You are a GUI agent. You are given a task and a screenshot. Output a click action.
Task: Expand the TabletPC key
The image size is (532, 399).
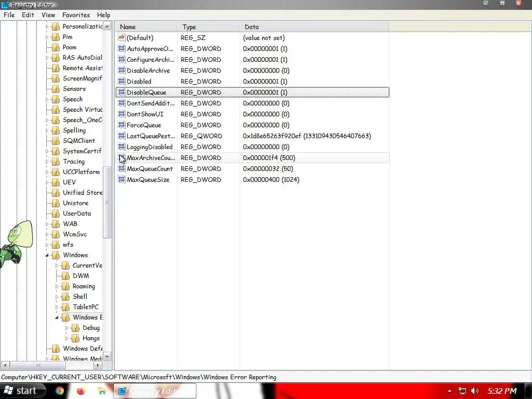pyautogui.click(x=57, y=307)
